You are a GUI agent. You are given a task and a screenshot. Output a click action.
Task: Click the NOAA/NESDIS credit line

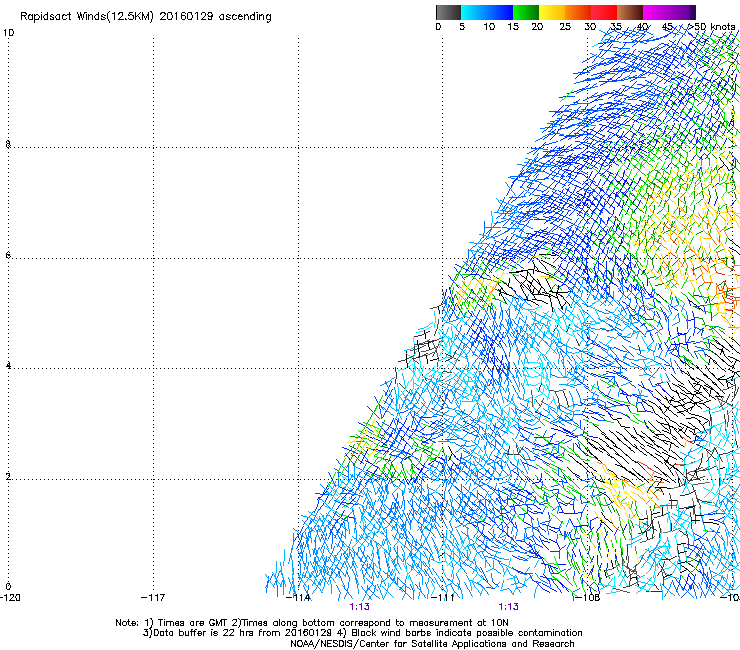click(x=432, y=644)
